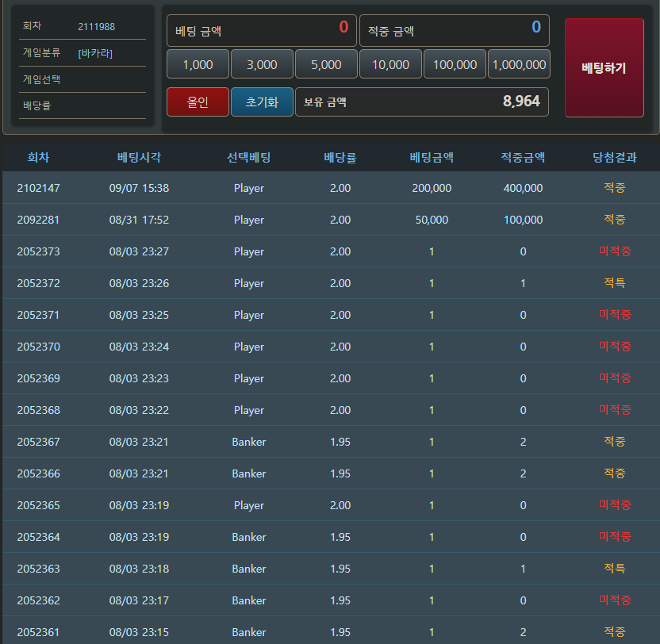This screenshot has width=660, height=644.
Task: Add 100,000 to the bet
Action: point(455,64)
